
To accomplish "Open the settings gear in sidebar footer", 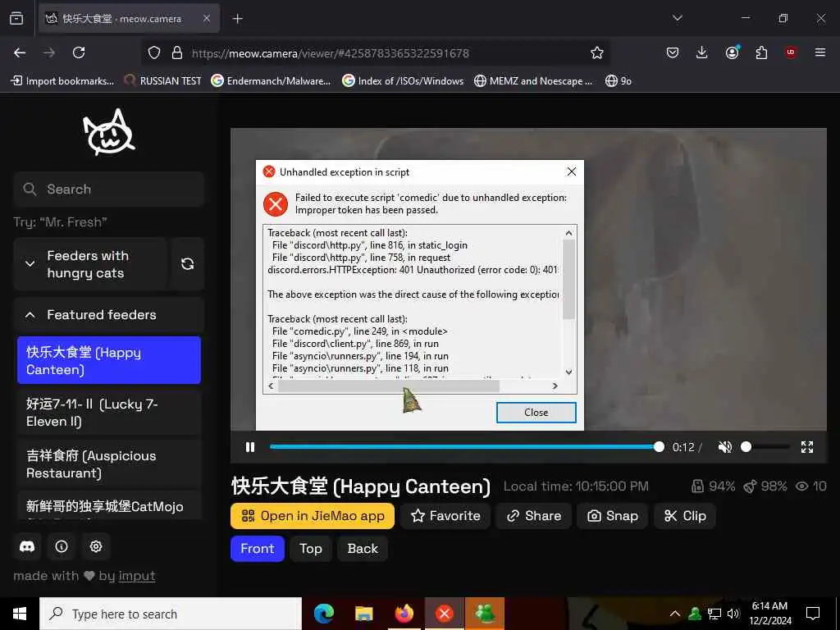I will 96,546.
